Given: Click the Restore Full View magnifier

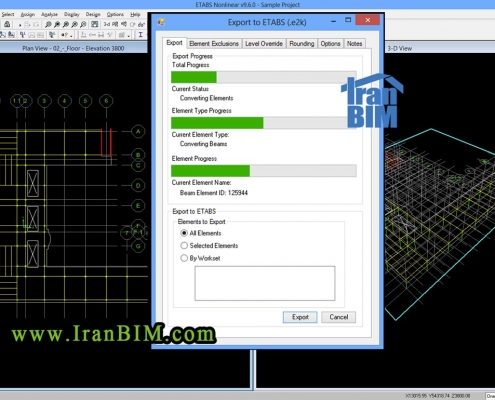Looking at the screenshot, I should (x=57, y=24).
